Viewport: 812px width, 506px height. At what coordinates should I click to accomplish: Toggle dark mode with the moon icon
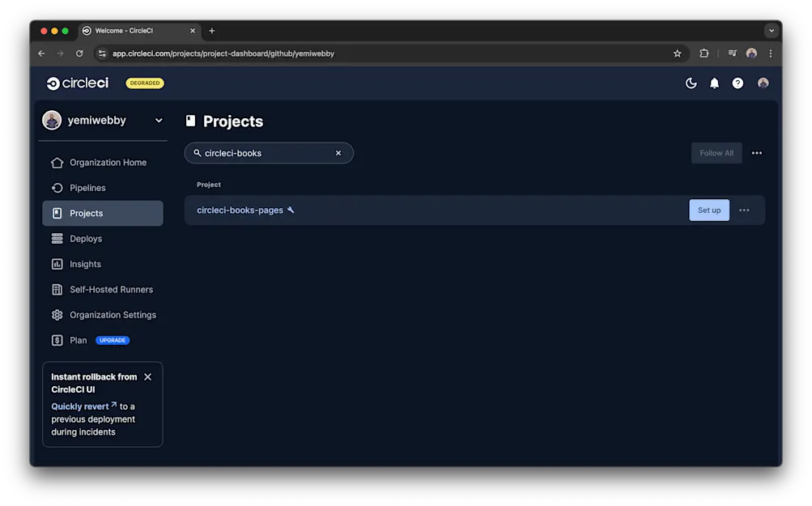click(x=691, y=83)
